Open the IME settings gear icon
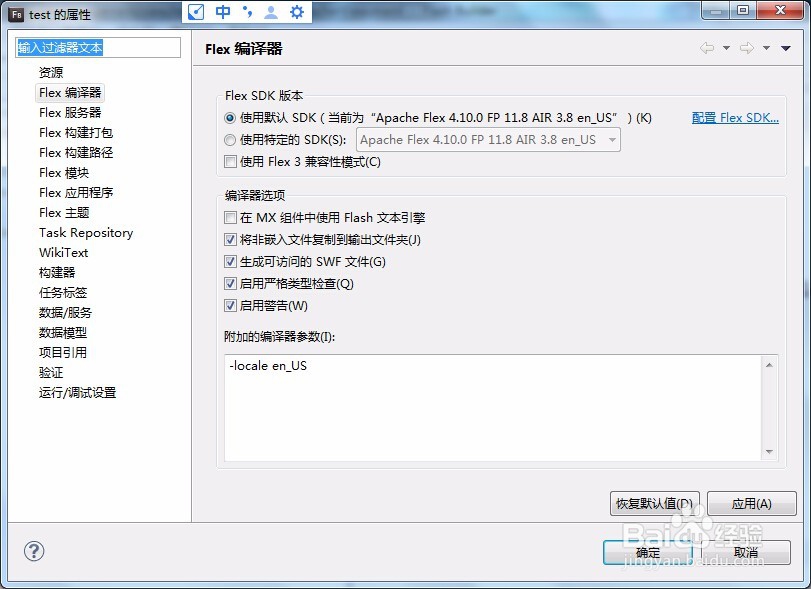 pos(297,12)
